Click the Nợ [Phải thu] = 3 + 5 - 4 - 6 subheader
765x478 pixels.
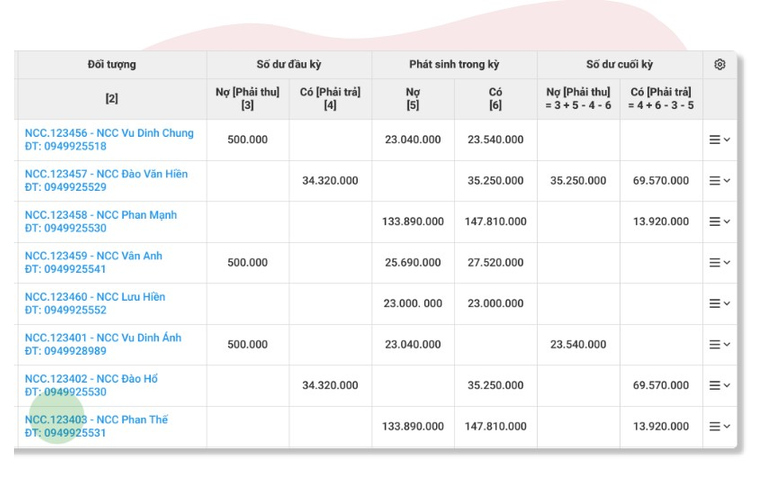pyautogui.click(x=578, y=99)
